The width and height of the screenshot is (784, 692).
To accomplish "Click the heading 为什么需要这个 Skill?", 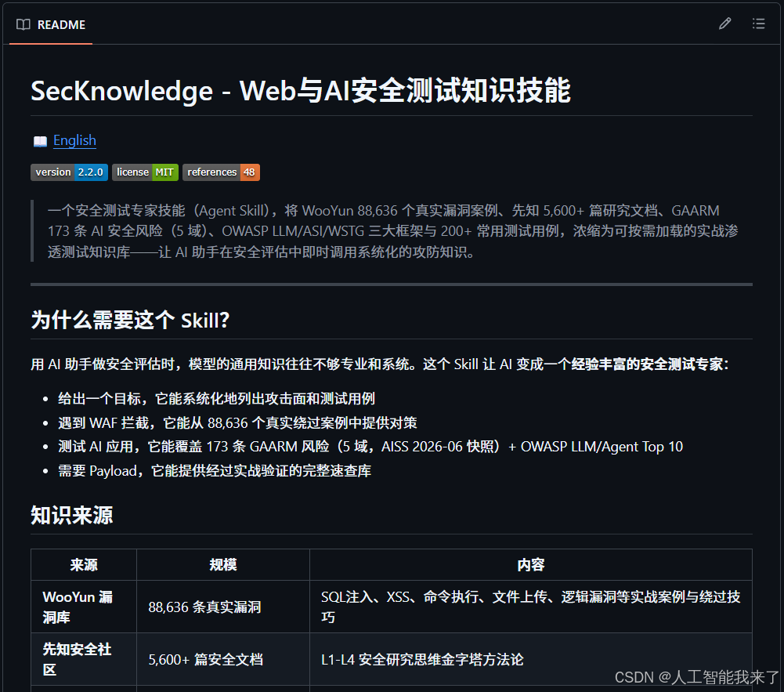I will click(x=130, y=320).
